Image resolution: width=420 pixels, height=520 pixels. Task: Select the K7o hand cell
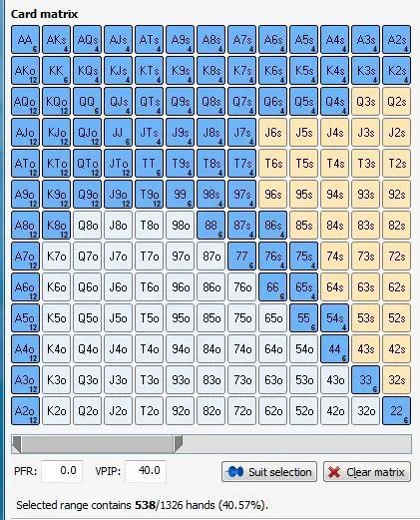56,257
